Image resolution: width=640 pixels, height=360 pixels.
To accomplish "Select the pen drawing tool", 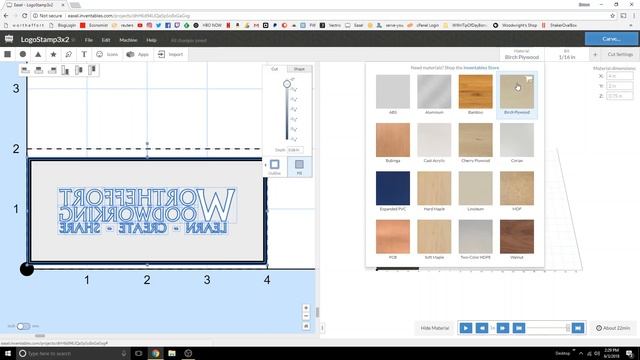I will click(69, 54).
